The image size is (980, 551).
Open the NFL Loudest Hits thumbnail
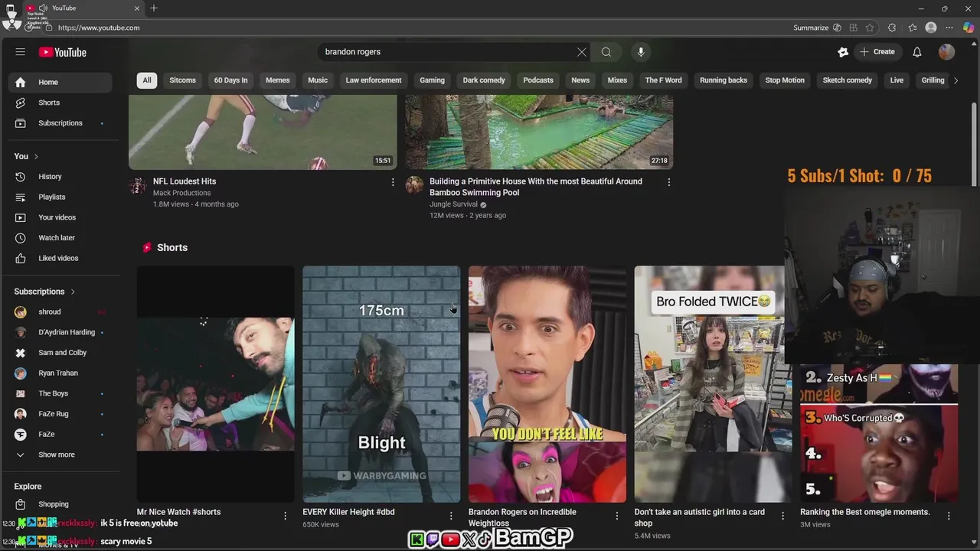(x=263, y=132)
